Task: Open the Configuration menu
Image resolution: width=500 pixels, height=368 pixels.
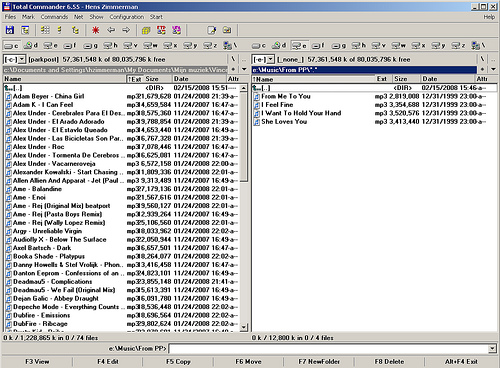Action: click(x=127, y=17)
